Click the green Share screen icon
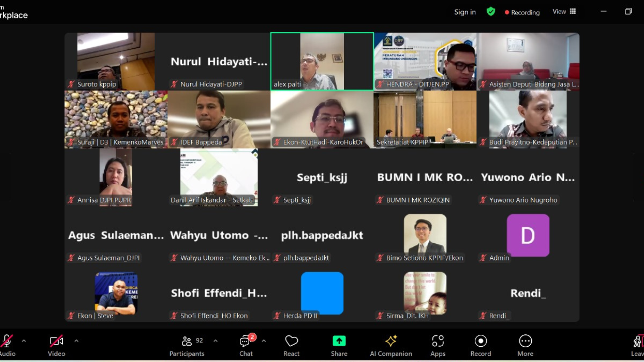644x362 pixels. pyautogui.click(x=339, y=341)
